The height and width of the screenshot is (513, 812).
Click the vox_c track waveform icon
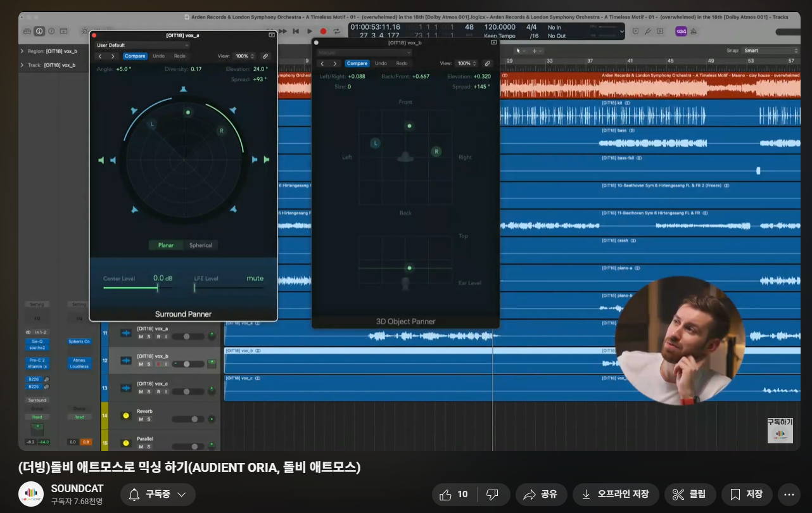[x=125, y=387]
